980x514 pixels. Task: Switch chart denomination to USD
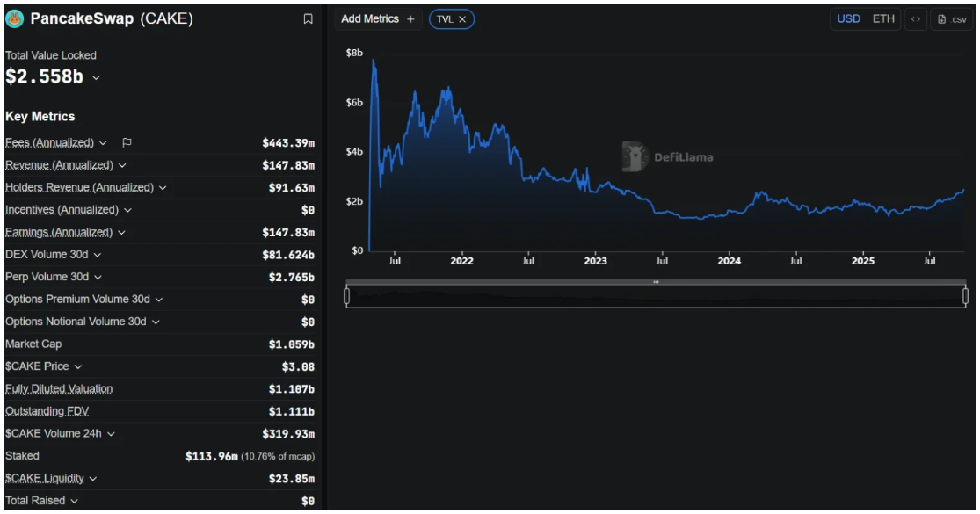(x=848, y=19)
